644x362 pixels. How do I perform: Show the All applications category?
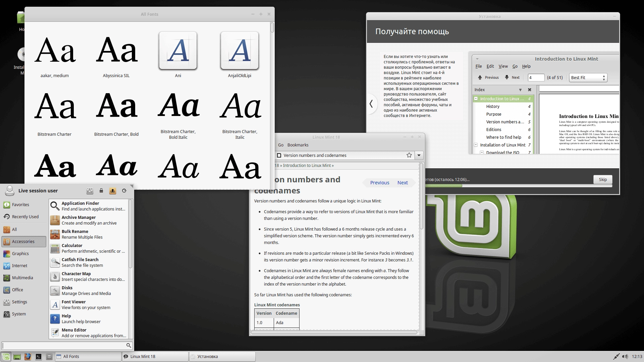click(x=23, y=230)
